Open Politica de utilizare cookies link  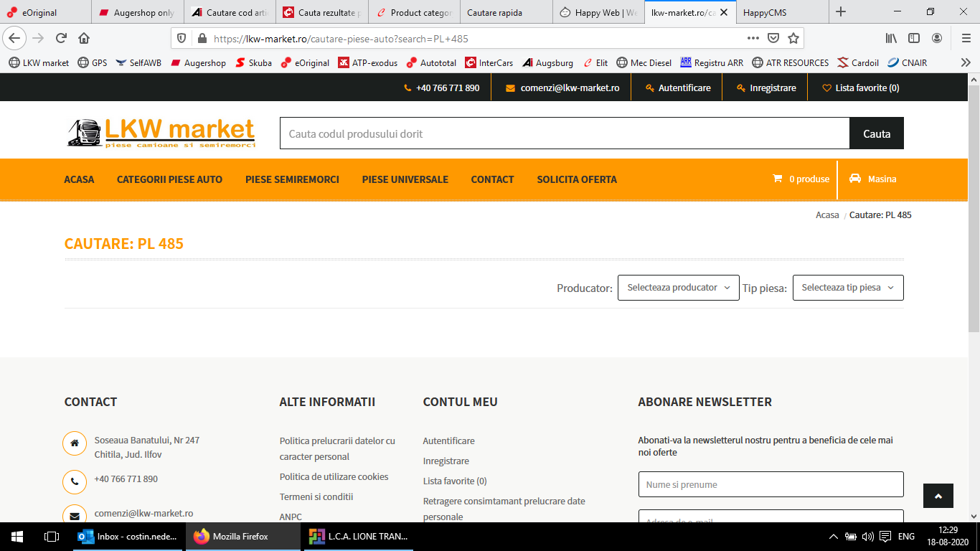pos(334,477)
